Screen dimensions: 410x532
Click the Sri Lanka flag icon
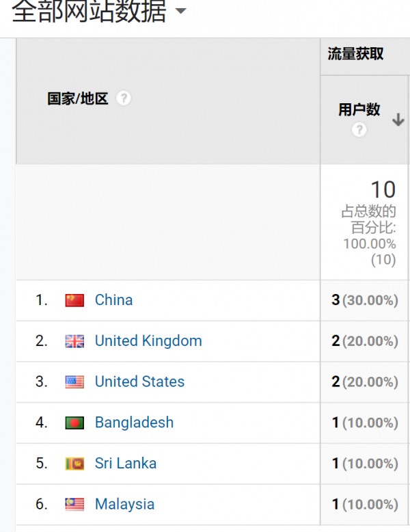coord(74,464)
